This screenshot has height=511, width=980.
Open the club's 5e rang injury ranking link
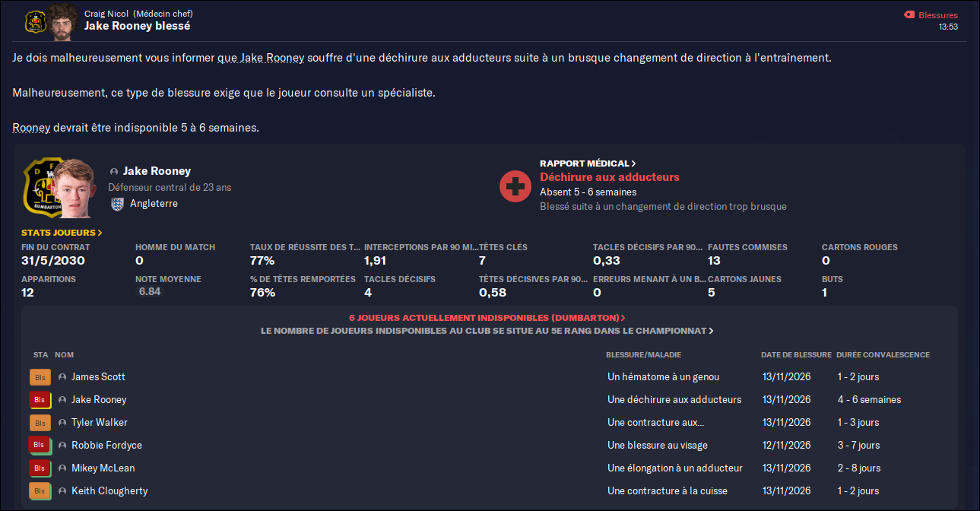pyautogui.click(x=487, y=331)
